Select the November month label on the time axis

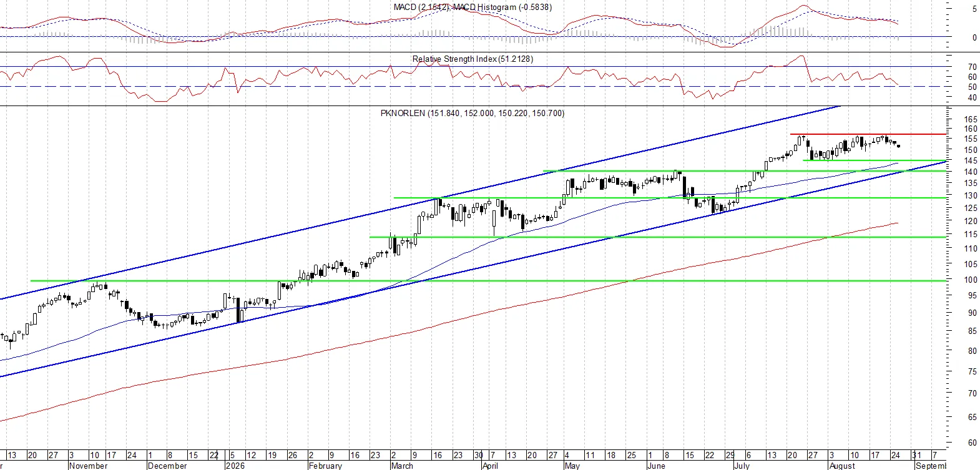(x=88, y=466)
